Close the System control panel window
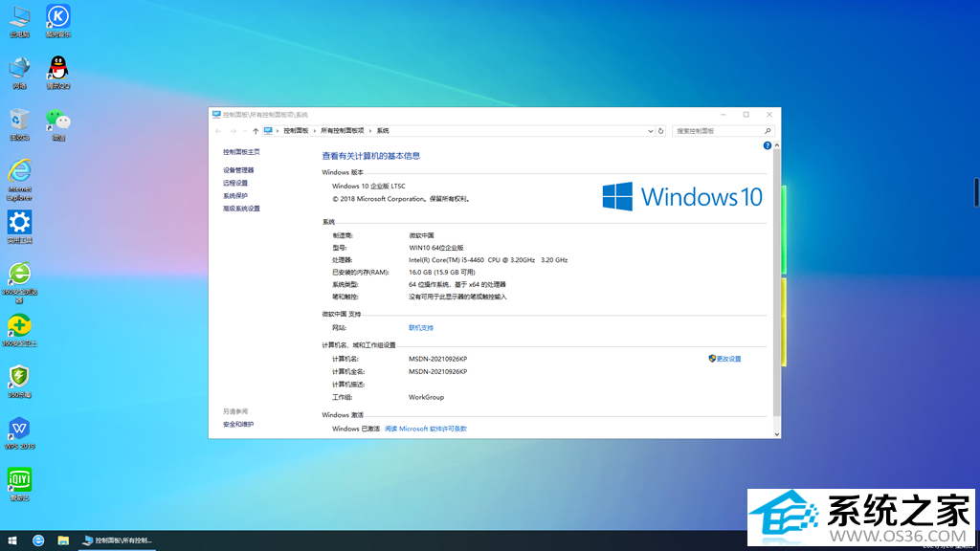980x551 pixels. point(769,115)
